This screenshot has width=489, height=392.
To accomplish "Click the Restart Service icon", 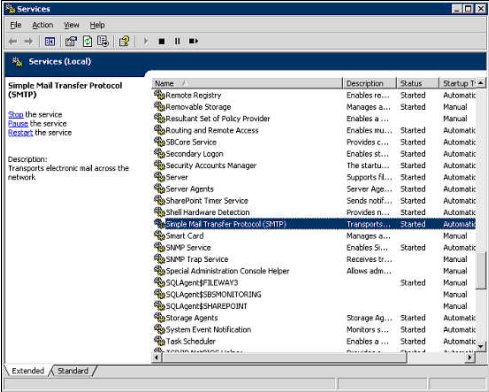I will [x=193, y=41].
